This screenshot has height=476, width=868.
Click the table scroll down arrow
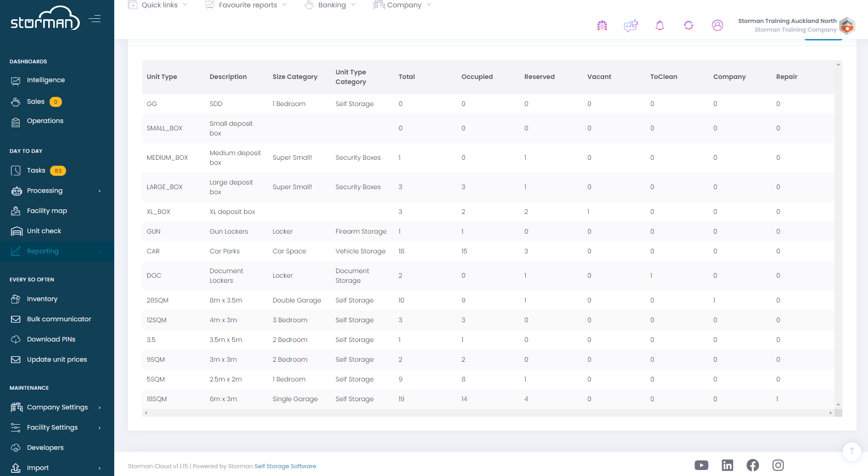pos(838,405)
